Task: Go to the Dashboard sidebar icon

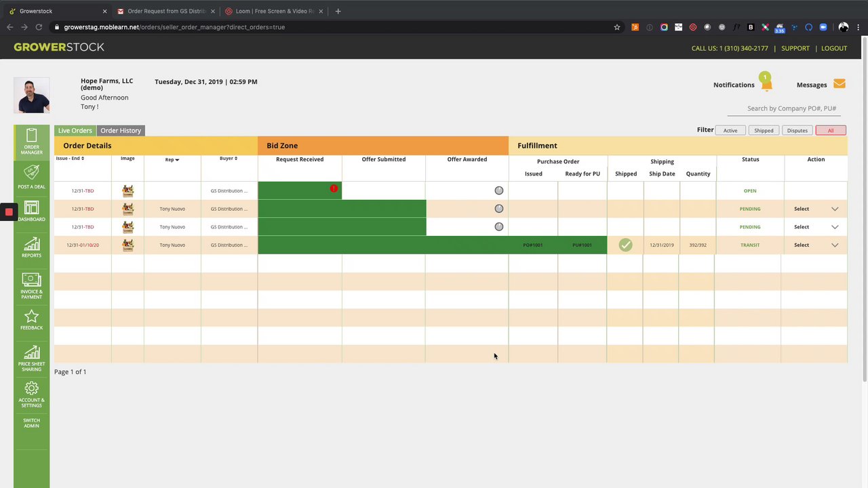Action: coord(31,211)
